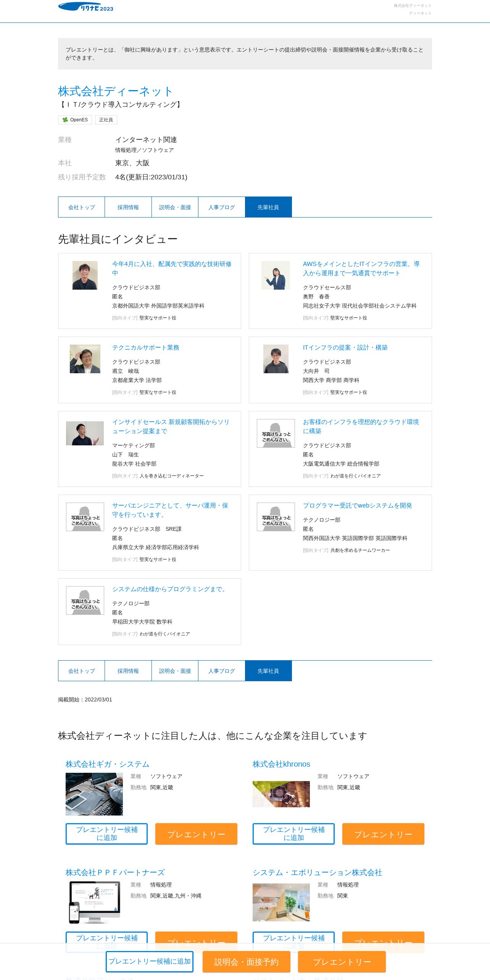Image resolution: width=490 pixels, height=980 pixels.
Task: Click the ＰＰＦパートナーズ company image
Action: click(x=94, y=903)
